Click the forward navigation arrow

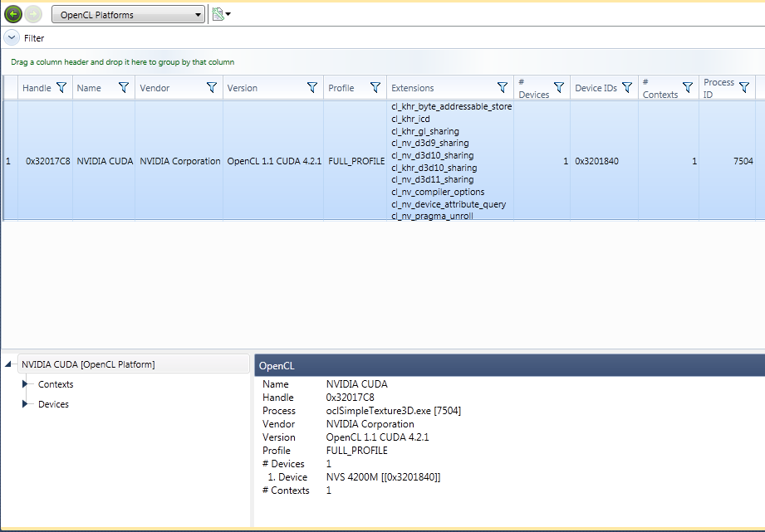[x=32, y=13]
